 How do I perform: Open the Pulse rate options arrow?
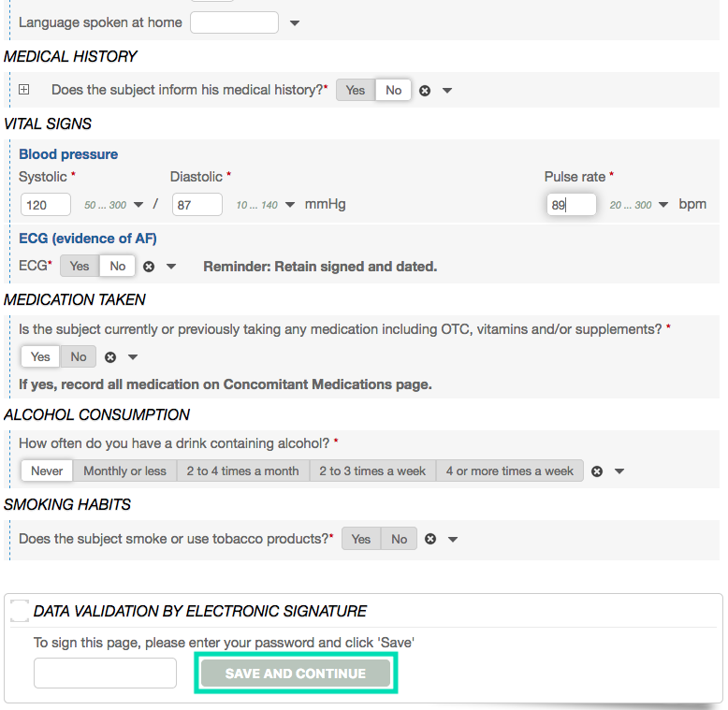(663, 205)
